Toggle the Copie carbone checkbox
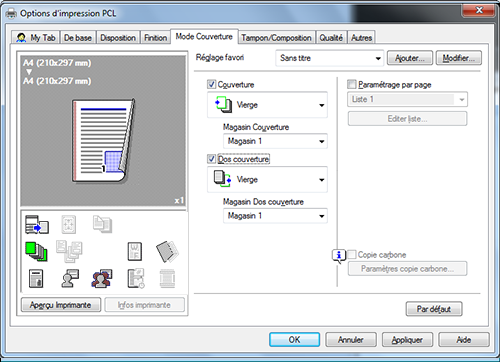The width and height of the screenshot is (500, 362). tap(351, 255)
